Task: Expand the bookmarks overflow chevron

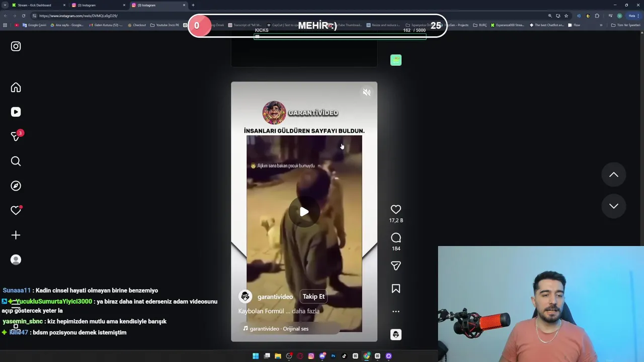Action: click(601, 25)
